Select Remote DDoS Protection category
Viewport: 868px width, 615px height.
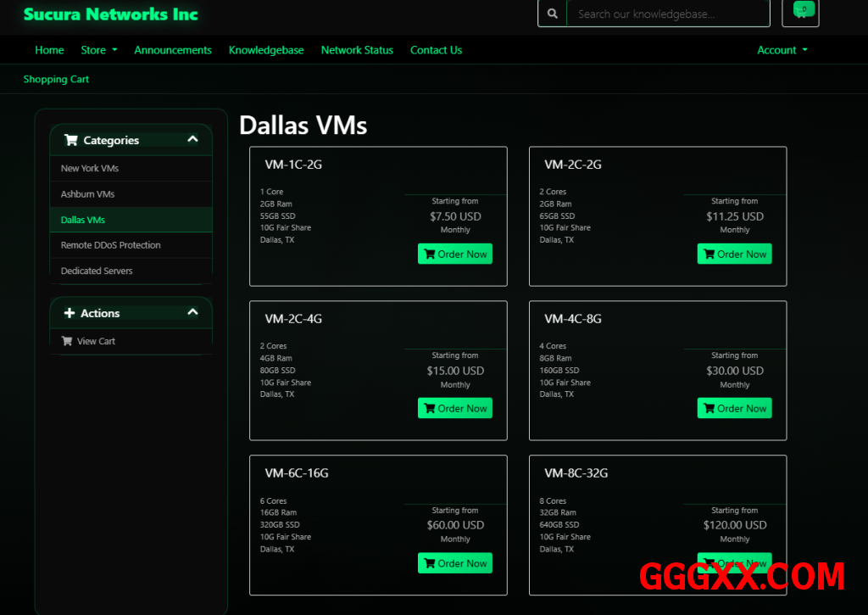tap(110, 245)
